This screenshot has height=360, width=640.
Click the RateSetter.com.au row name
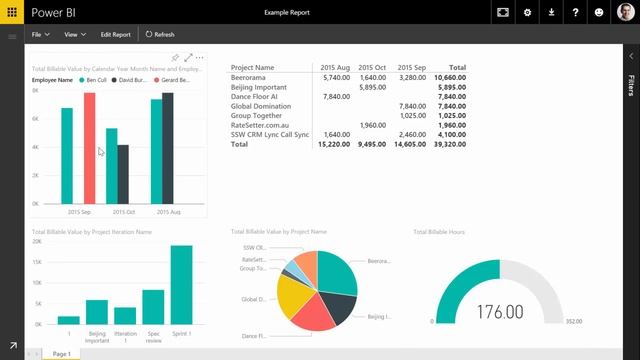(260, 125)
